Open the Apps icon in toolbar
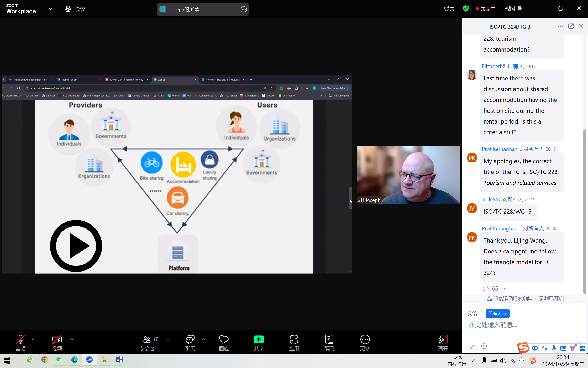Image resolution: width=588 pixels, height=368 pixels. [x=294, y=340]
